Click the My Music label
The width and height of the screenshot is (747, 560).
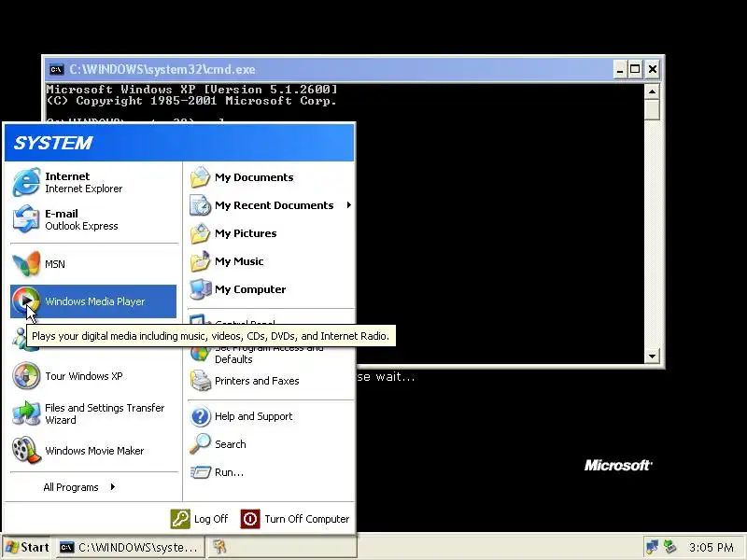coord(239,261)
